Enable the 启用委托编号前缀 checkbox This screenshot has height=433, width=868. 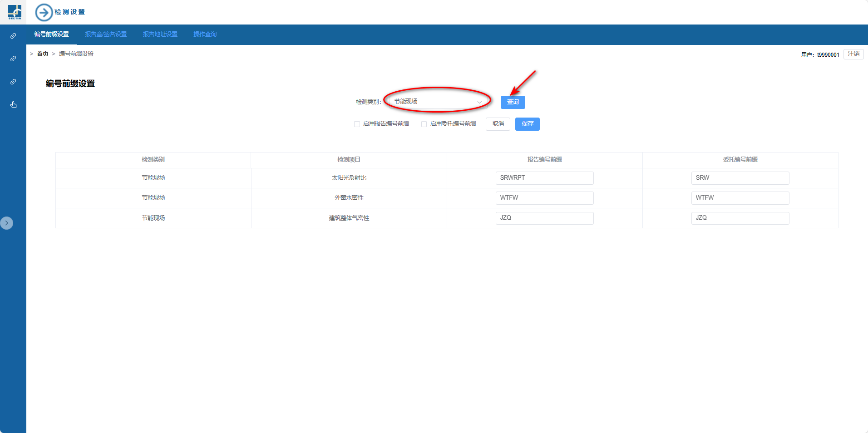pyautogui.click(x=424, y=124)
